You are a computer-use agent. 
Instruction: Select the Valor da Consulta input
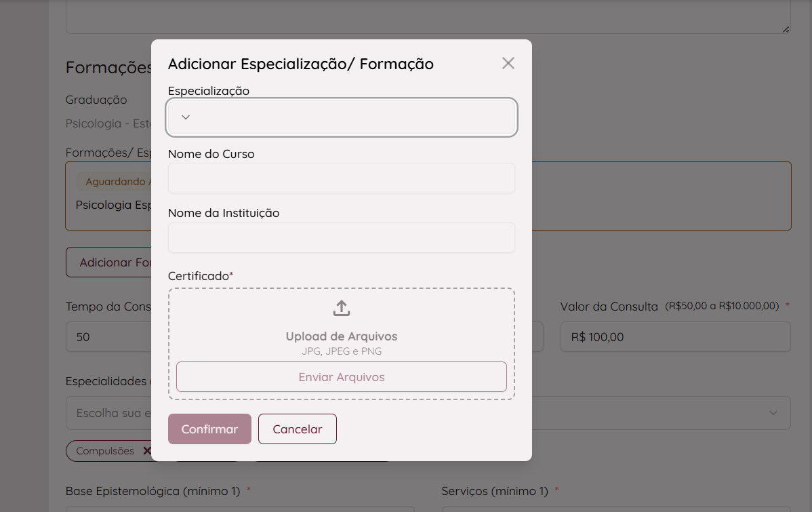(674, 337)
